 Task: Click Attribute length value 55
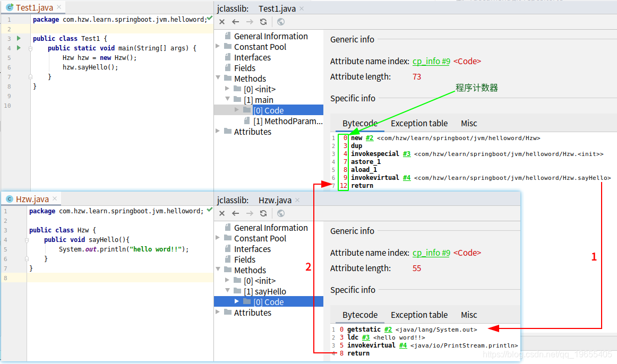coord(417,268)
